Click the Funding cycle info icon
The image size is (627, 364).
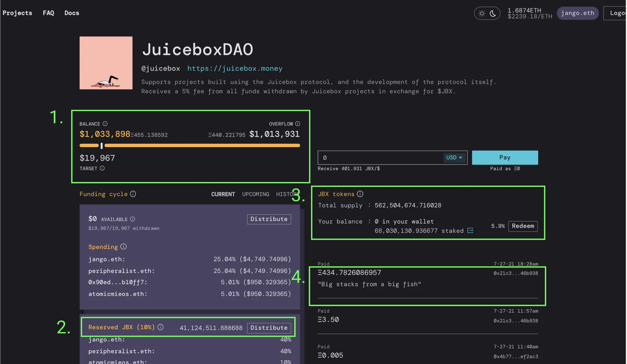[133, 194]
